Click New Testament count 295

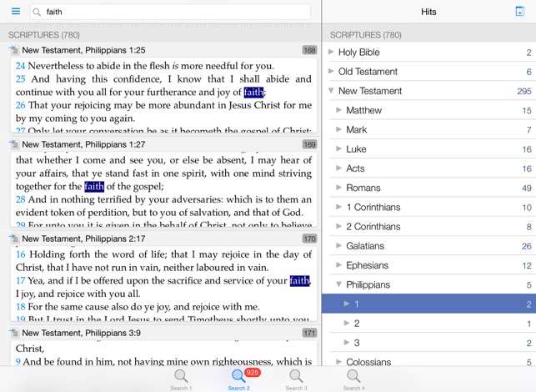524,92
